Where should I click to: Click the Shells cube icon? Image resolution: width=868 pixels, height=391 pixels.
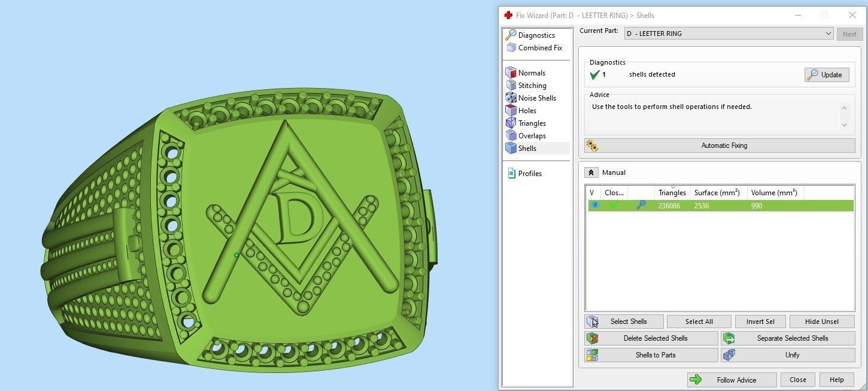click(511, 148)
